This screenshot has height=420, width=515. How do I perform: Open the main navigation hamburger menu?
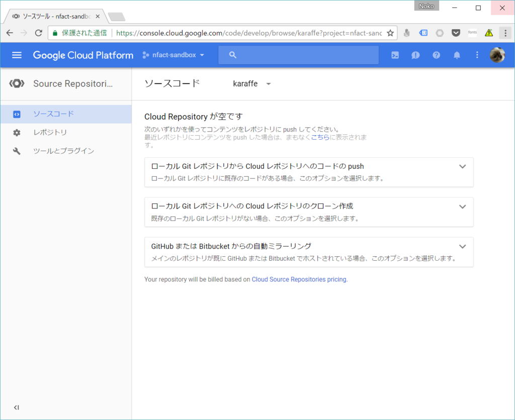17,55
